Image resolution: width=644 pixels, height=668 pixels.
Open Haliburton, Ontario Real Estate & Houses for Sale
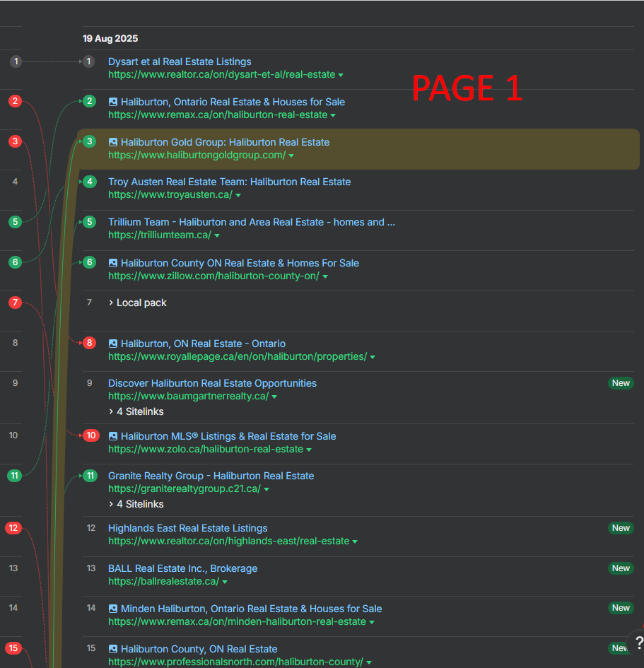(233, 102)
